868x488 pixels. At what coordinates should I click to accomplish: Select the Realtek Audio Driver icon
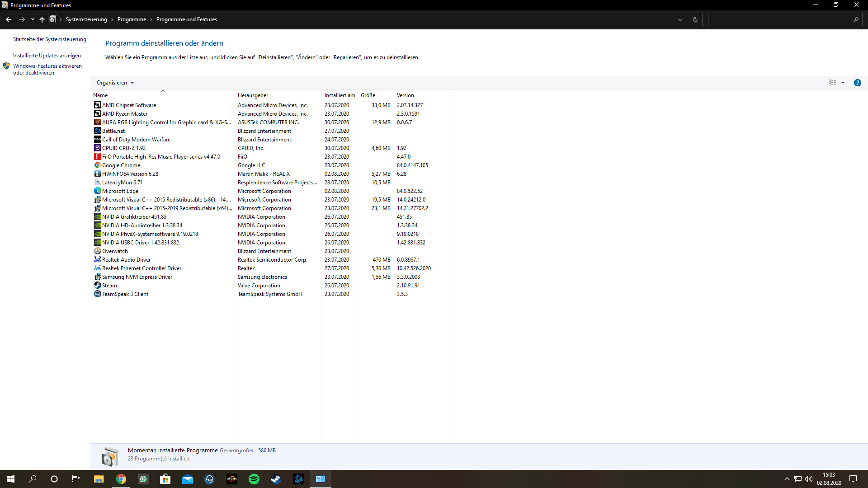coord(97,260)
